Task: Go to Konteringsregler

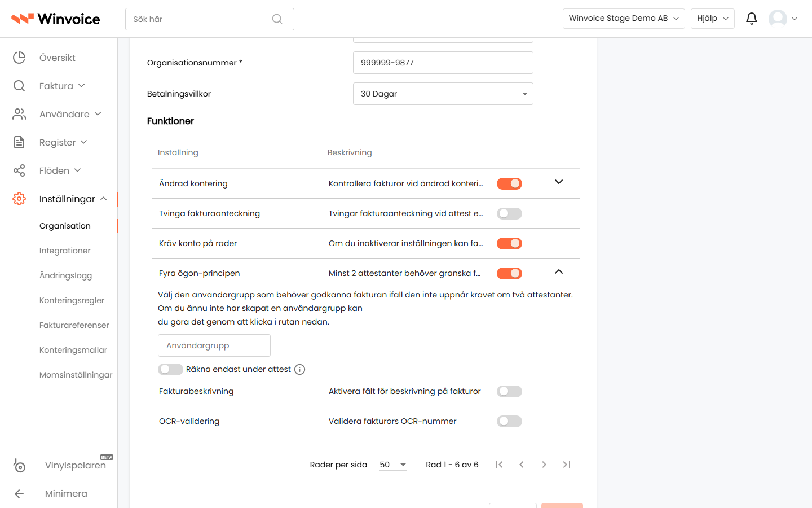Action: [x=72, y=300]
